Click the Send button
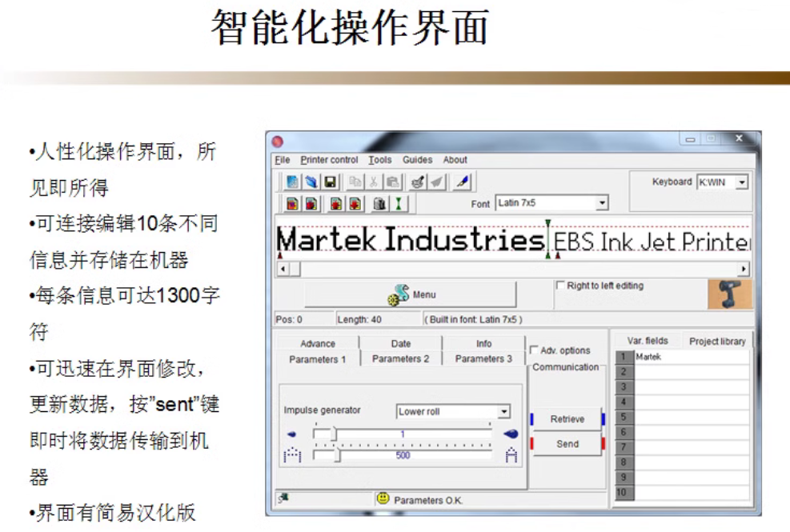This screenshot has width=790, height=532. tap(567, 443)
